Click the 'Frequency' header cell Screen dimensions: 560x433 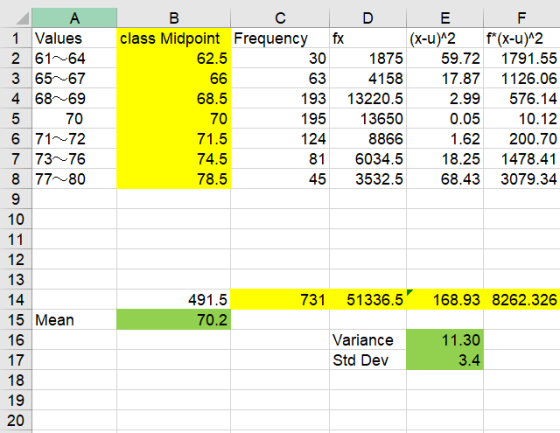pyautogui.click(x=280, y=38)
